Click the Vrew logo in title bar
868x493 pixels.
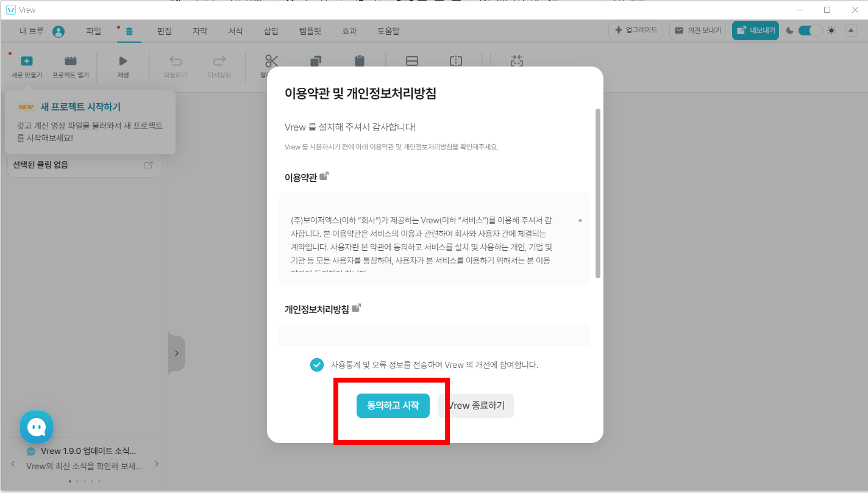[10, 10]
